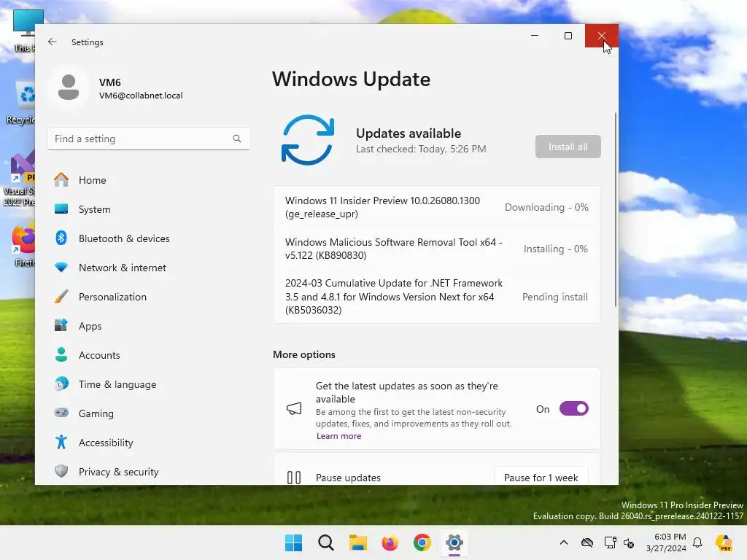Click the Pause updates icon
Viewport: 747px width, 560px height.
click(x=294, y=478)
